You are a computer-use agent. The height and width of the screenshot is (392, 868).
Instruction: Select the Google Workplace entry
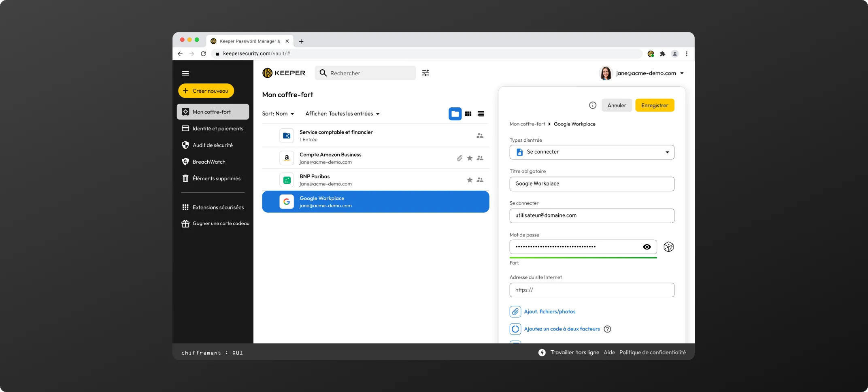pyautogui.click(x=376, y=202)
